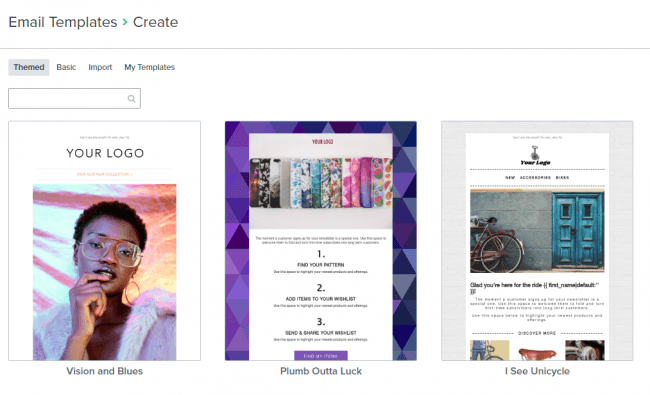
Task: Click the unicycle Your Logo icon
Action: tap(535, 156)
